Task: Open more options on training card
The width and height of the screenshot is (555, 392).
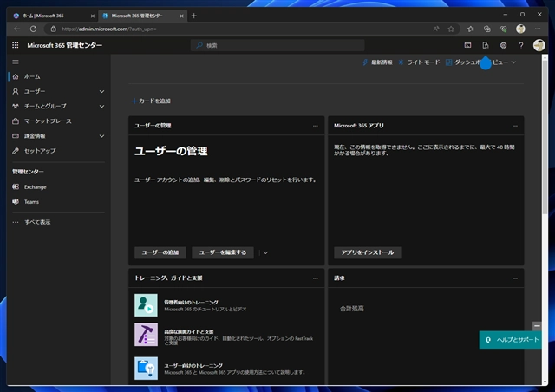Action: tap(315, 278)
